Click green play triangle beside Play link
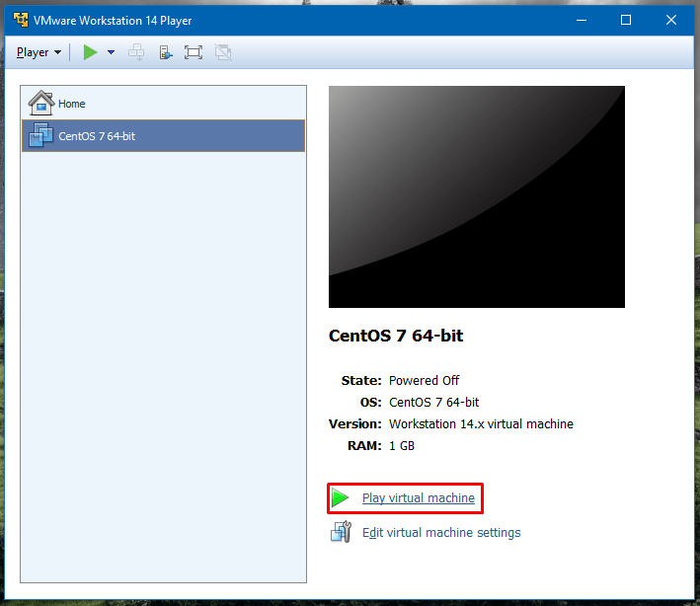Screen dimensions: 700x606 (x=341, y=497)
